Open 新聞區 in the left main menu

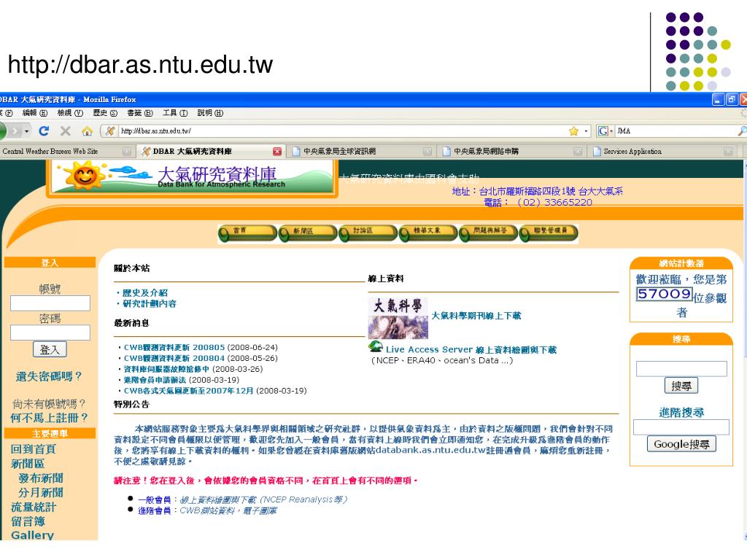coord(28,463)
